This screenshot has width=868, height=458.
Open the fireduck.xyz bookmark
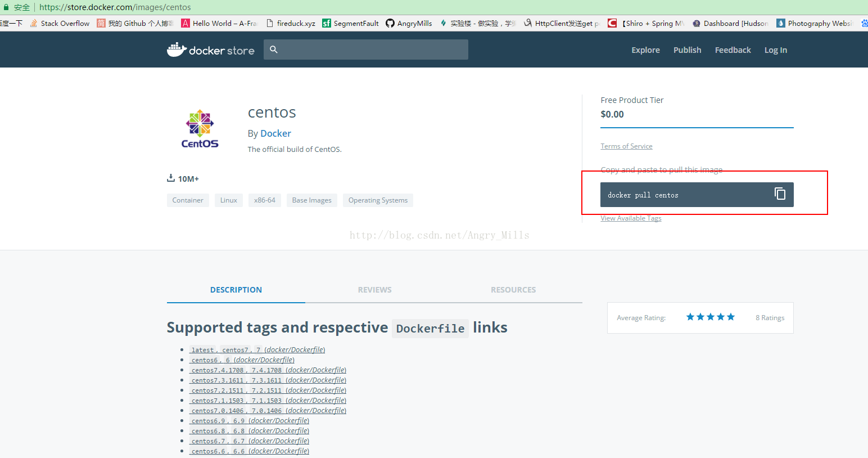[291, 23]
